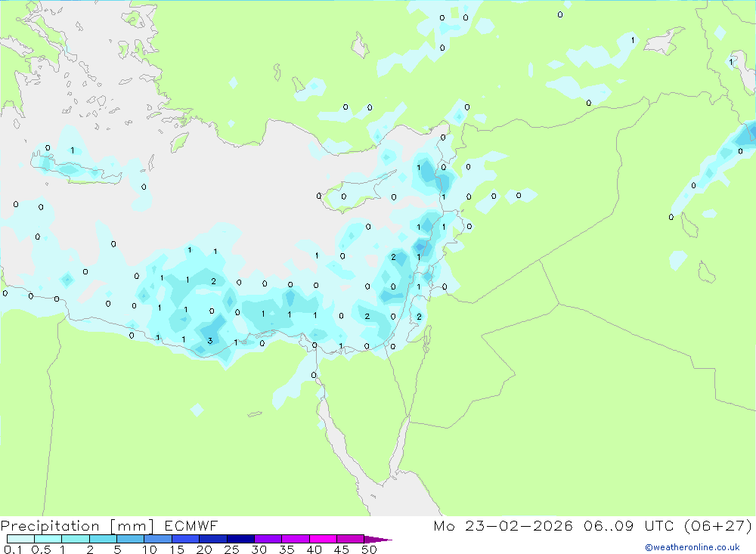Choose the 20–25 mm dark blue swatch
The height and width of the screenshot is (554, 756).
[213, 539]
